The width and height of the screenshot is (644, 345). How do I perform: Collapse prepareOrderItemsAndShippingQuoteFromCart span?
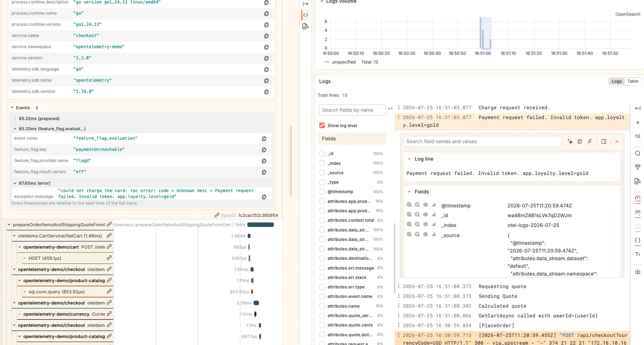(x=9, y=225)
